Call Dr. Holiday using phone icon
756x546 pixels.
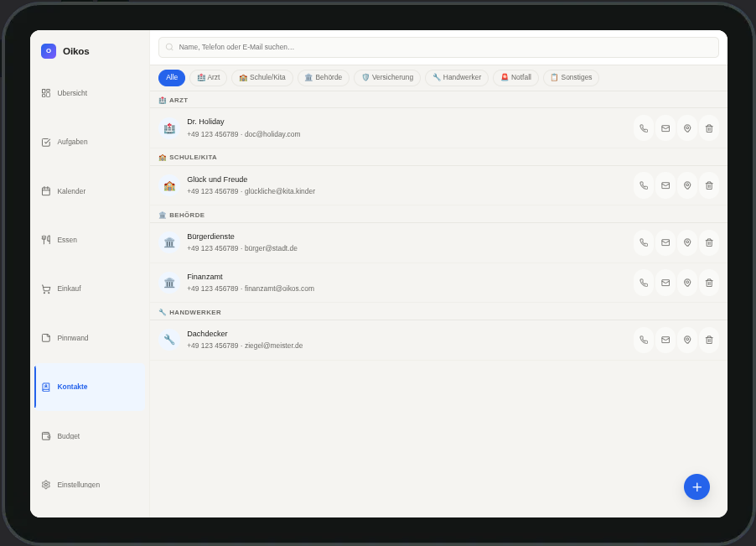pyautogui.click(x=643, y=128)
